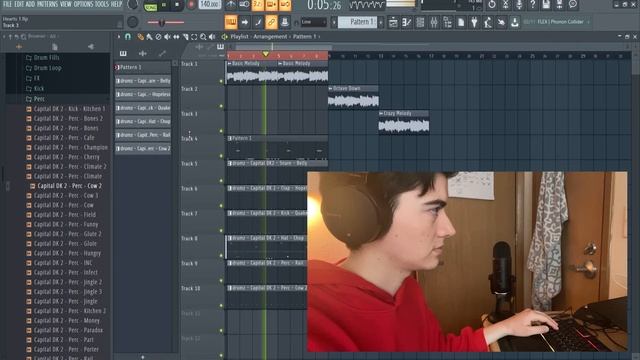This screenshot has height=360, width=640.
Task: Click the note/clip grouping brush icon
Action: point(258,22)
